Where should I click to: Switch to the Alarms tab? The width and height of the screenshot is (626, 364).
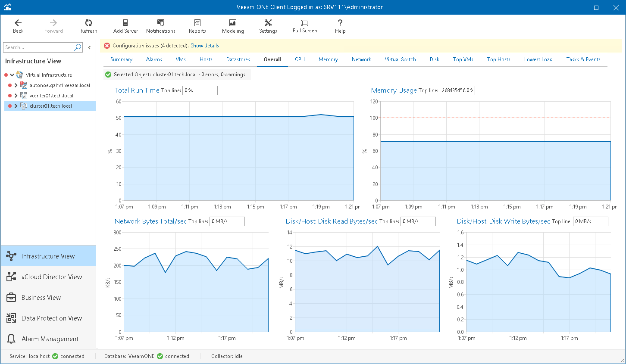tap(154, 59)
